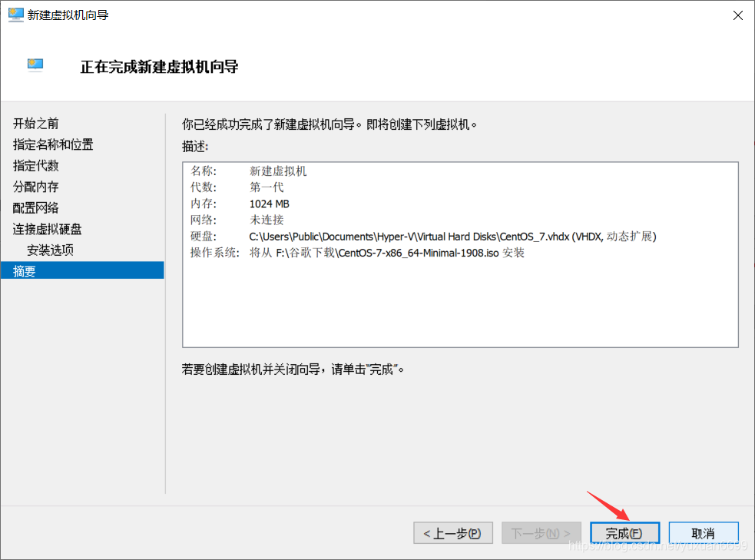Screen dimensions: 755x560
Task: Click the 上一步(P) back button
Action: (x=452, y=533)
